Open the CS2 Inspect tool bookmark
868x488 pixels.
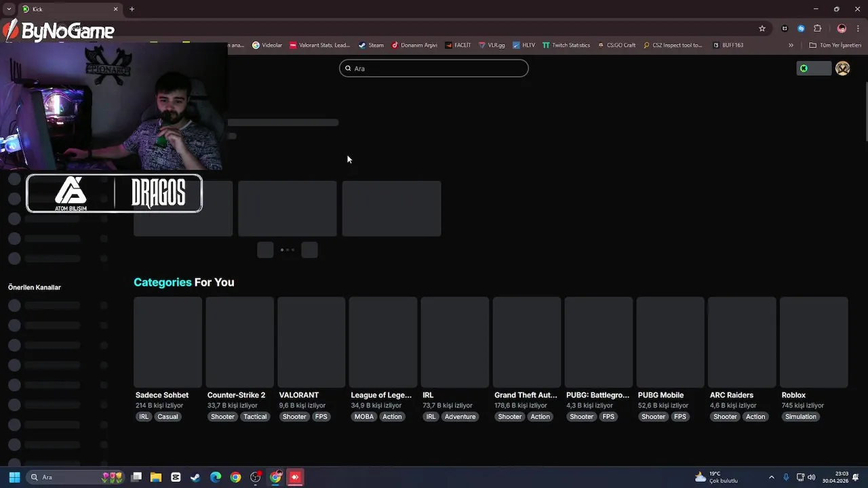tap(673, 45)
